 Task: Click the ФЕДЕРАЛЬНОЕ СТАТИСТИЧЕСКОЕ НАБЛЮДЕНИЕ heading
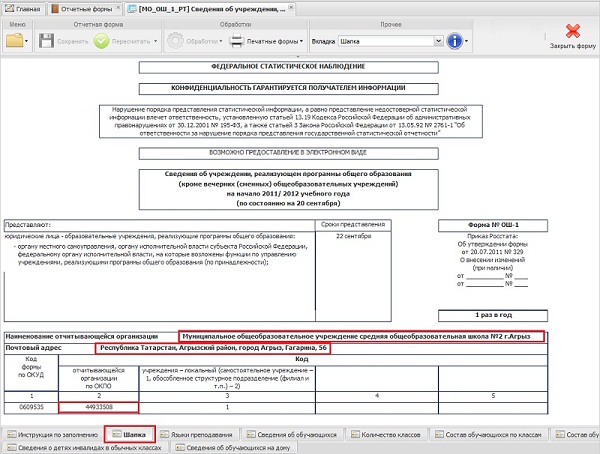[x=289, y=67]
